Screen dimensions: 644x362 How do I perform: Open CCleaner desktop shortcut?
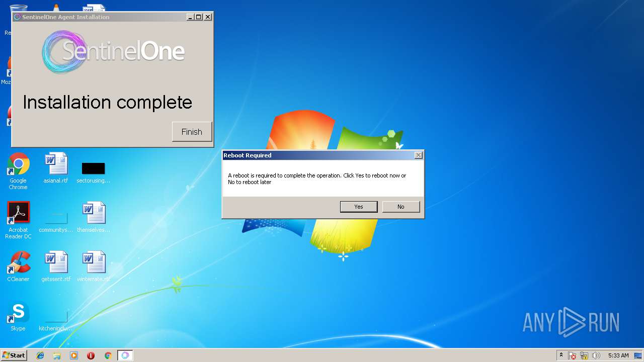18,266
